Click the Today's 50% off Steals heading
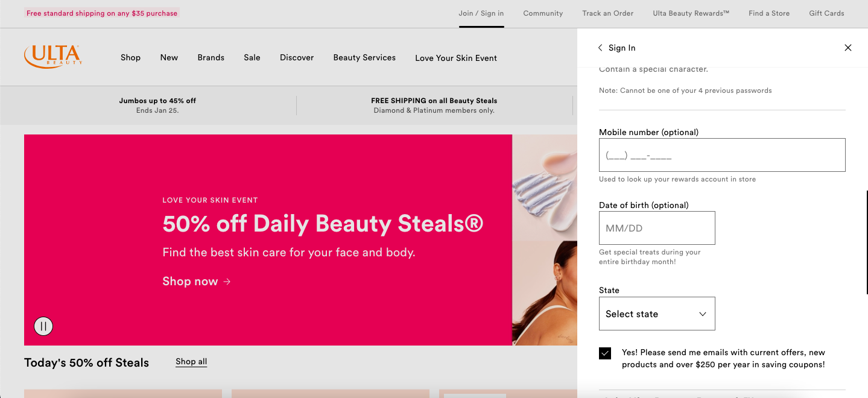868x398 pixels. 86,362
